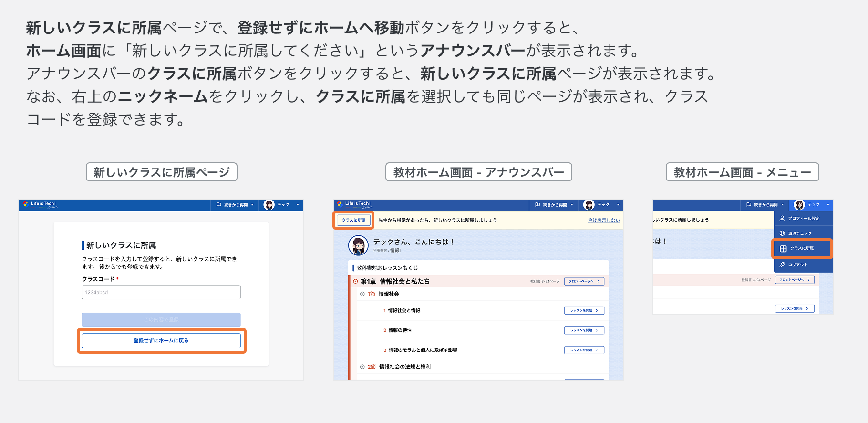Viewport: 868px width, 423px height.
Task: Click the 2 情報の特性 lesson title
Action: pyautogui.click(x=397, y=330)
